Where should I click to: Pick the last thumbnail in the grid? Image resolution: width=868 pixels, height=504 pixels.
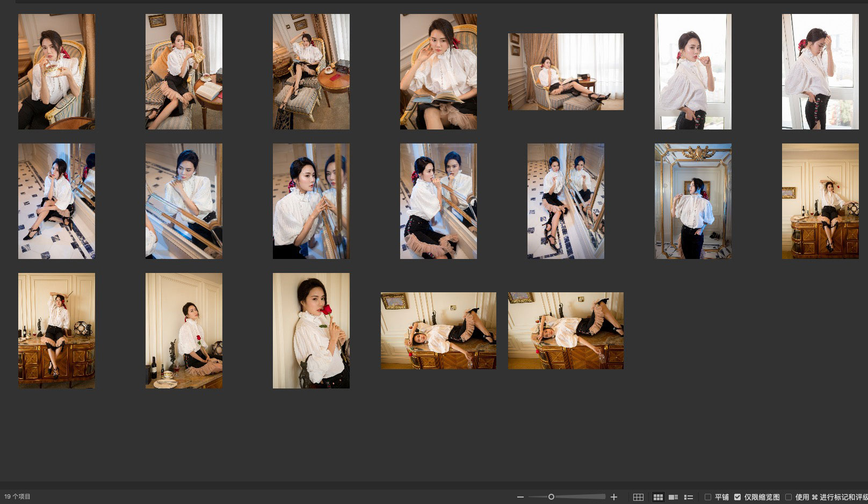point(566,330)
